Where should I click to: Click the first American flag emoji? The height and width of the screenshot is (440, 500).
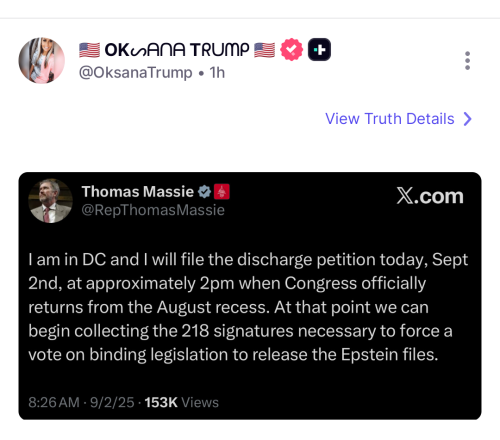tap(89, 50)
